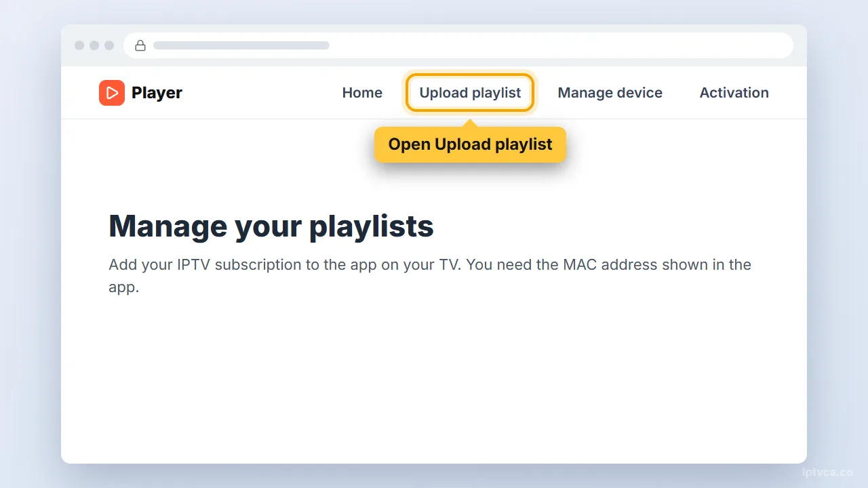Open the Home nav item
The width and height of the screenshot is (868, 488).
click(362, 93)
